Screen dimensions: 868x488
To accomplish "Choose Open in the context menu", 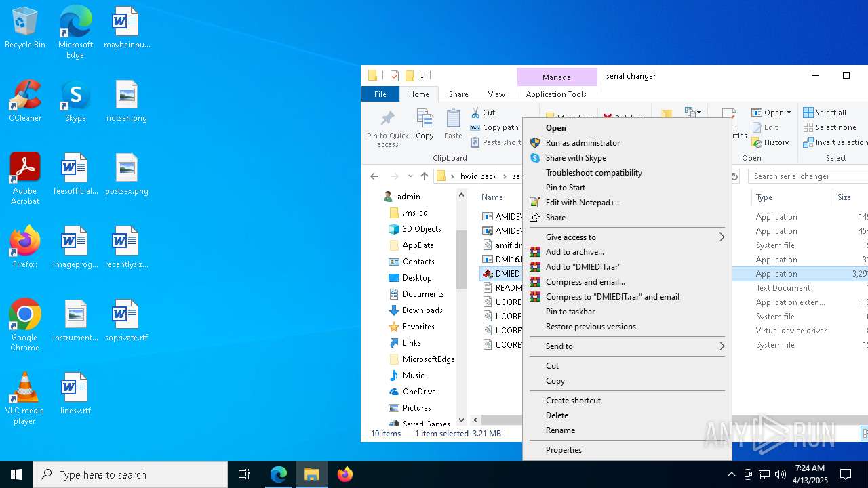I will 627,128.
